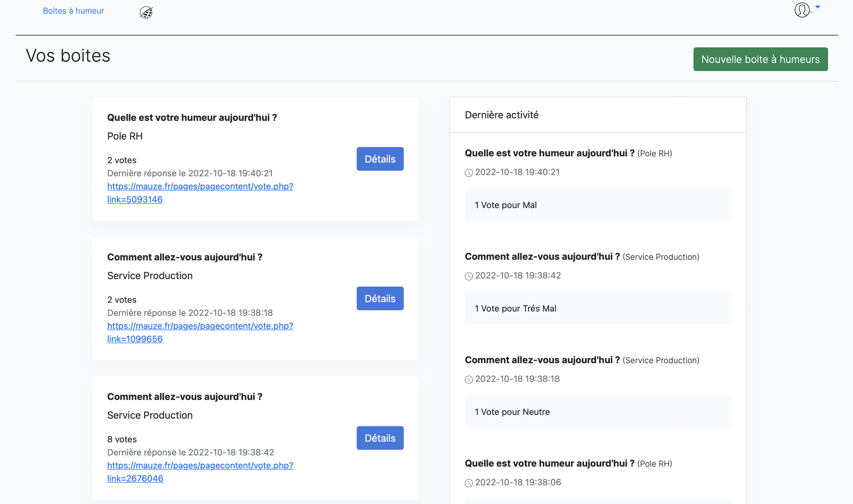Screen dimensions: 853x504
Task: Click clock icon beside 19:38:18 timestamp
Action: click(469, 380)
